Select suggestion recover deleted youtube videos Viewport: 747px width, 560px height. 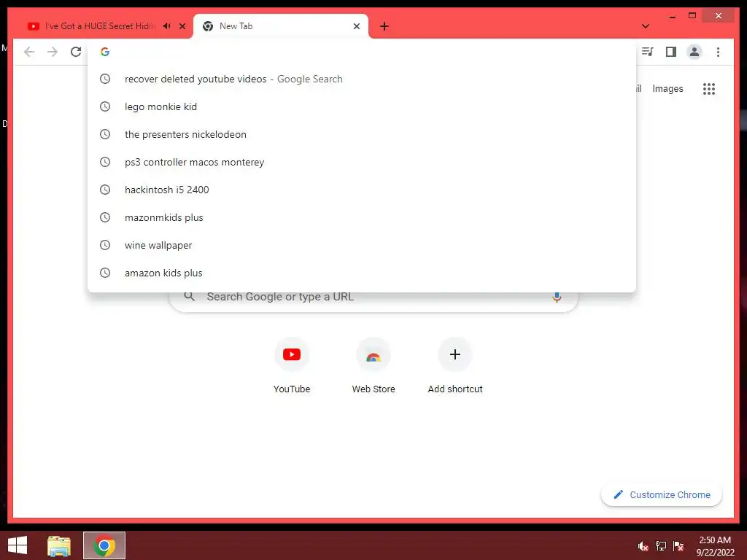pyautogui.click(x=362, y=79)
